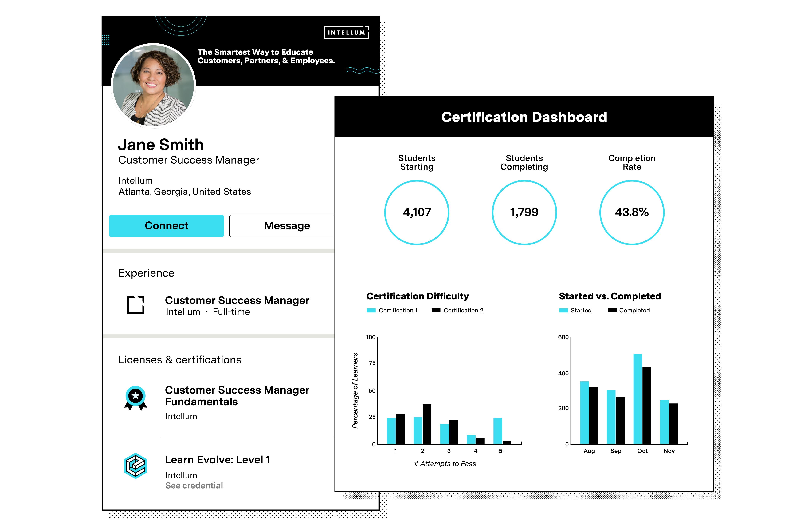Click the 5+ attempts cyan bar
Image resolution: width=812 pixels, height=531 pixels.
(497, 431)
